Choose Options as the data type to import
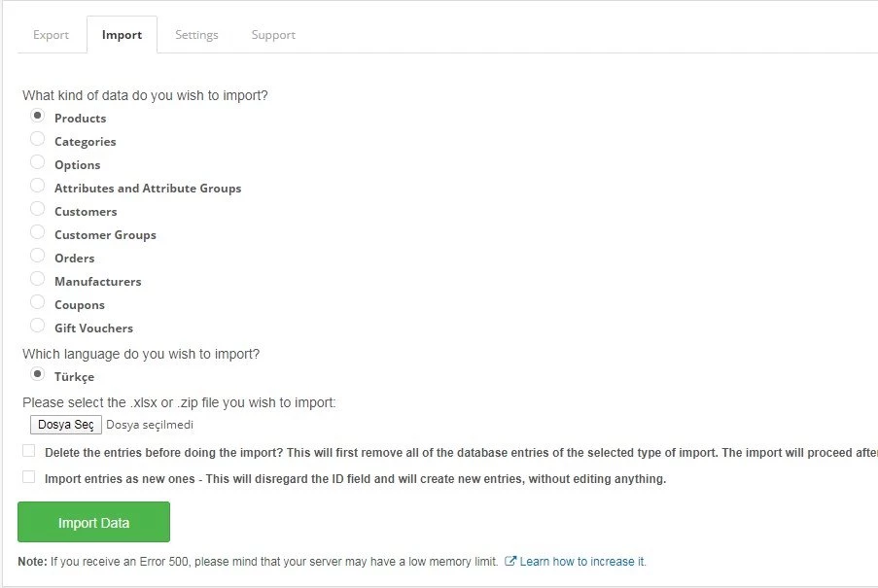The height and width of the screenshot is (588, 878). (x=38, y=162)
